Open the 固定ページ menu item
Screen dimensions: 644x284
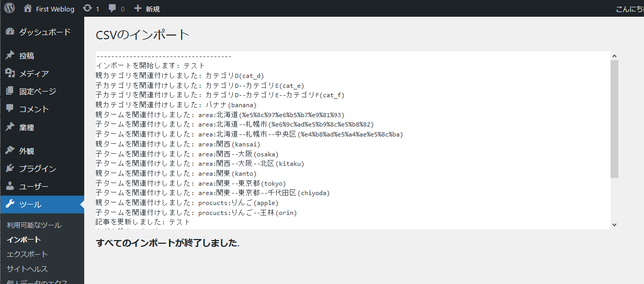(x=38, y=91)
